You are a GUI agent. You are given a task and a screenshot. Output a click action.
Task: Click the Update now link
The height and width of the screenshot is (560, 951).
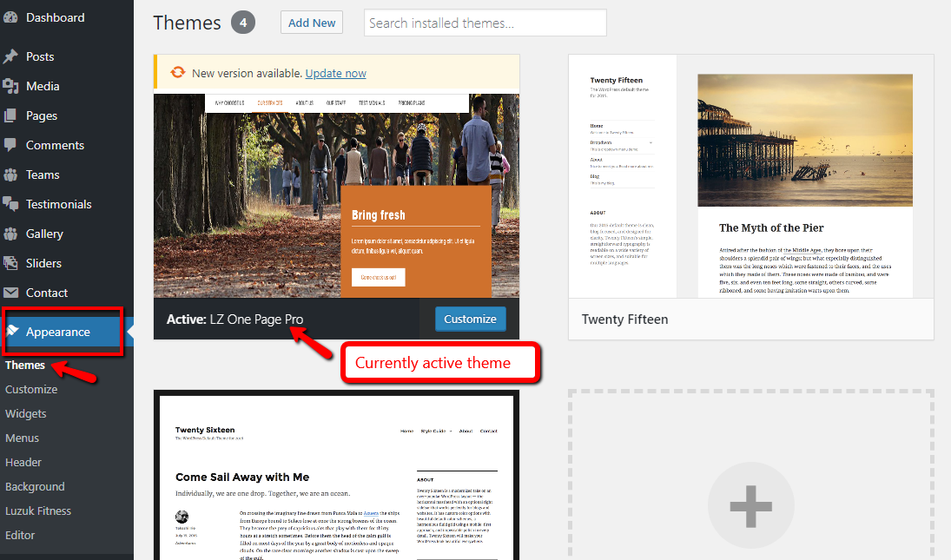(336, 73)
